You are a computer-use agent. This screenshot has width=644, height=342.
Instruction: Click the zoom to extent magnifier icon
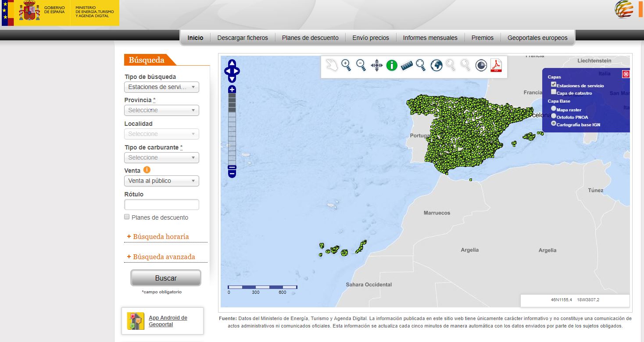tap(421, 65)
